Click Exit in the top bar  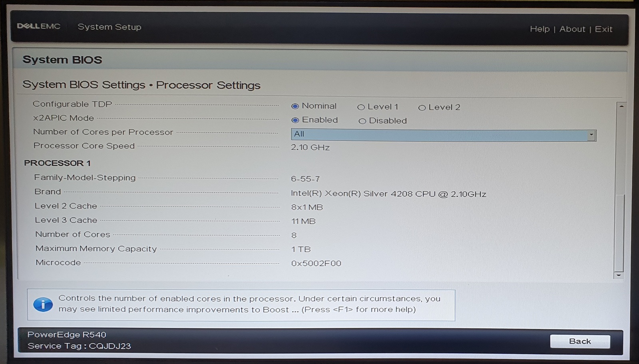tap(603, 29)
